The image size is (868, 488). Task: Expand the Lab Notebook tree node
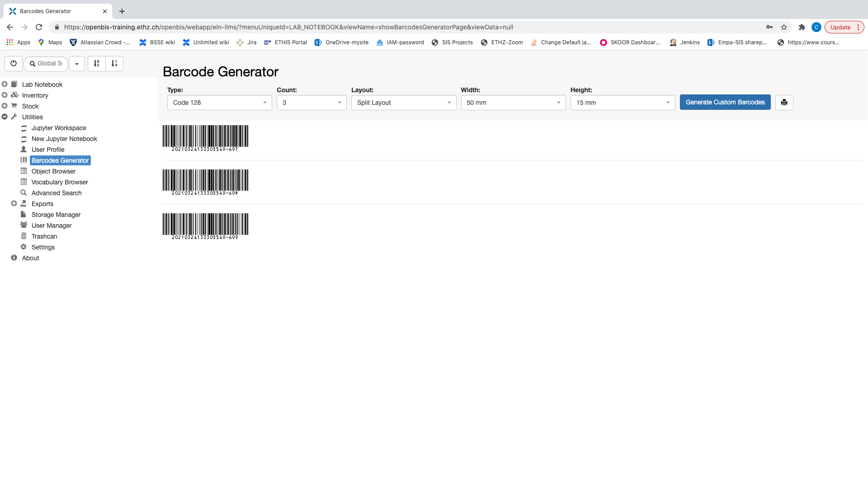tap(5, 84)
